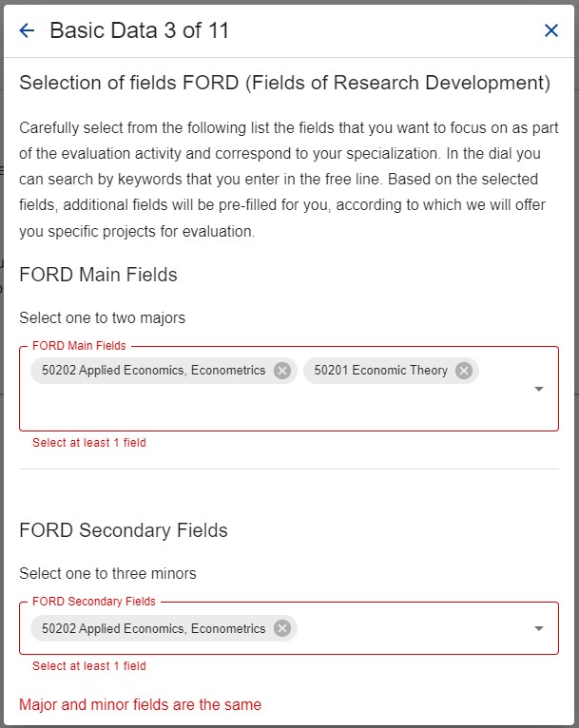
Task: Expand the FORD Secondary Fields dropdown arrow
Action: pos(539,628)
